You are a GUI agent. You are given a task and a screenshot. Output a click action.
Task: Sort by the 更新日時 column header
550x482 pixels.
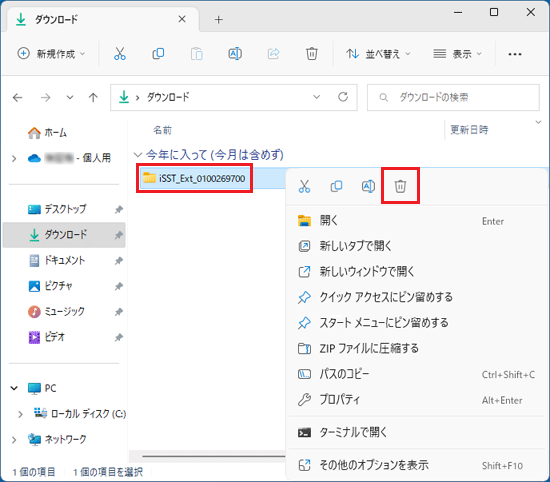click(469, 130)
